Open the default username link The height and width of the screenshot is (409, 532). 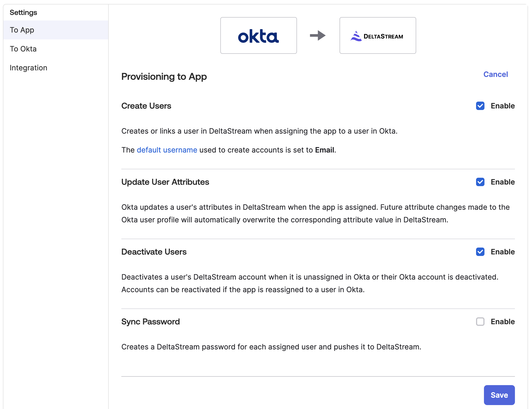167,150
